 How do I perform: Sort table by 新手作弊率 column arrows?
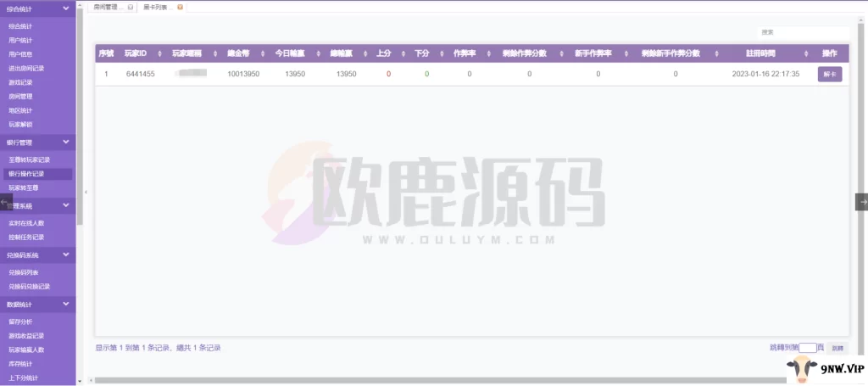pos(626,53)
